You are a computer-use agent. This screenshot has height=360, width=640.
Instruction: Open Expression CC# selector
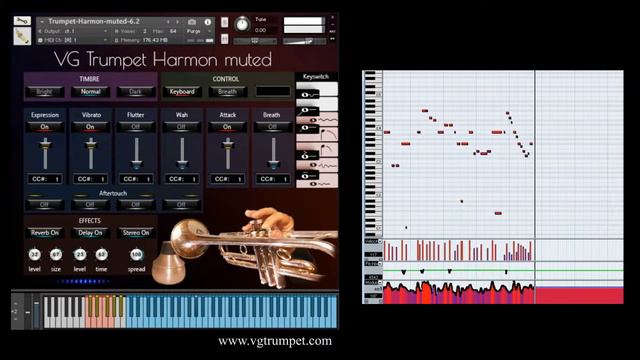click(44, 179)
